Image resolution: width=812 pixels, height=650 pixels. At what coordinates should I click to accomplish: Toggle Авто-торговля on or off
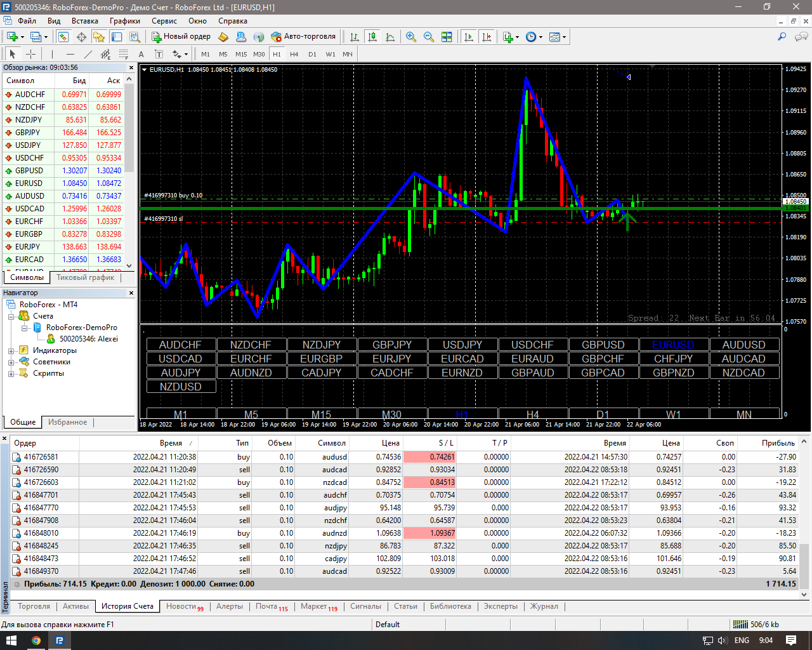pos(303,37)
